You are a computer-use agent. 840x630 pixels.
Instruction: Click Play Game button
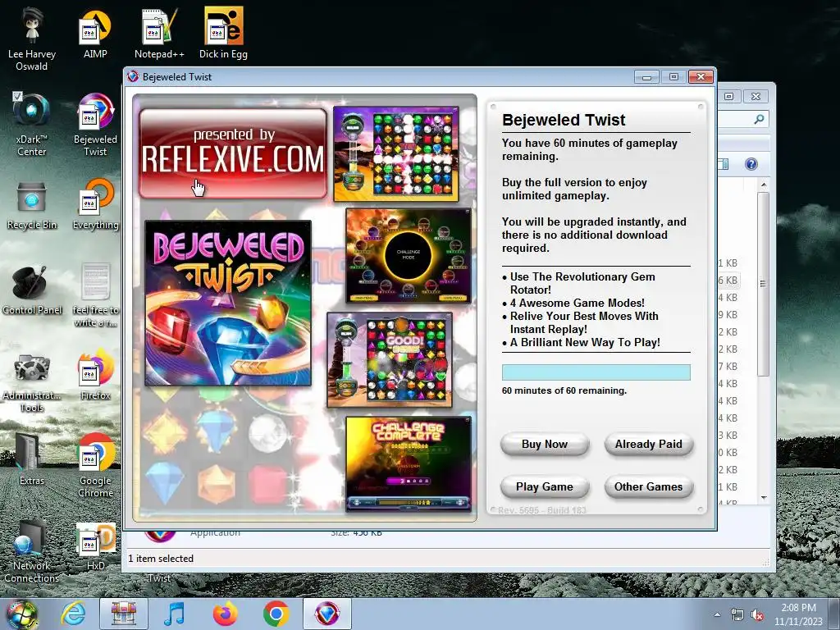[545, 487]
